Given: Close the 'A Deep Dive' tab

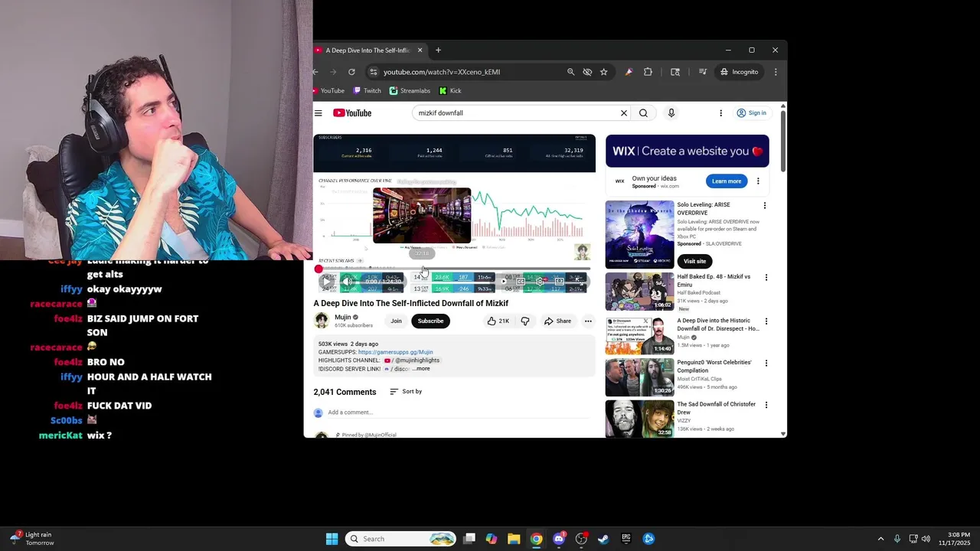Looking at the screenshot, I should [x=420, y=51].
